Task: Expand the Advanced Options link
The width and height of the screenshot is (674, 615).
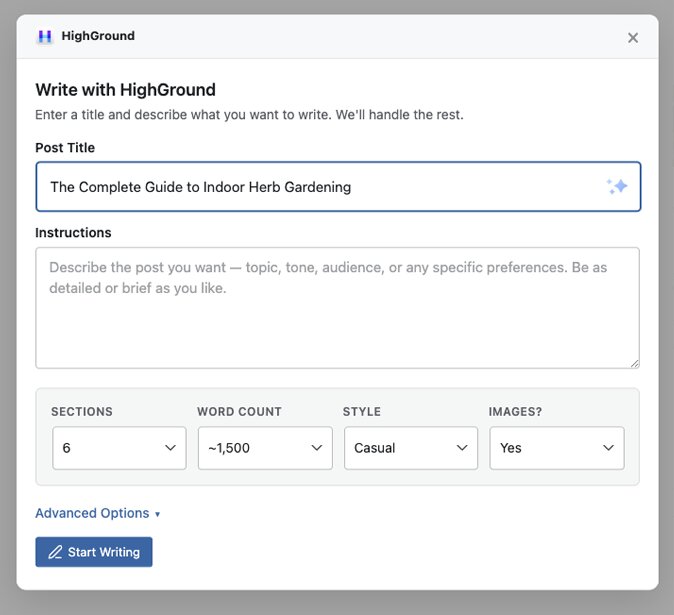Action: tap(92, 513)
